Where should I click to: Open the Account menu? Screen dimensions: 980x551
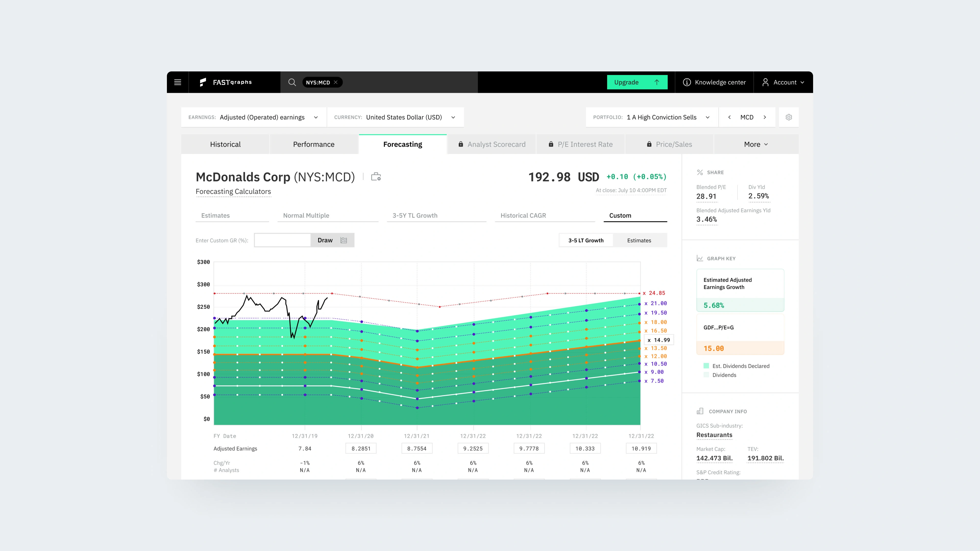783,82
